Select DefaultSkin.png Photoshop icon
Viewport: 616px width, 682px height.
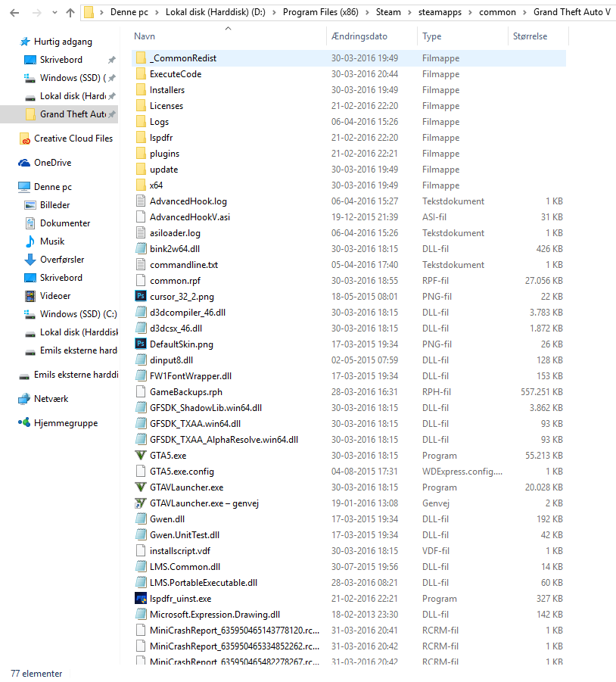tap(141, 344)
